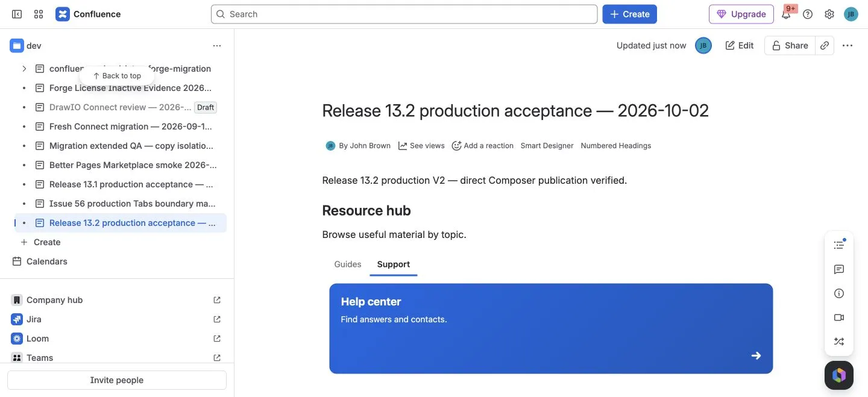
Task: Open Loom external link icon
Action: [217, 339]
